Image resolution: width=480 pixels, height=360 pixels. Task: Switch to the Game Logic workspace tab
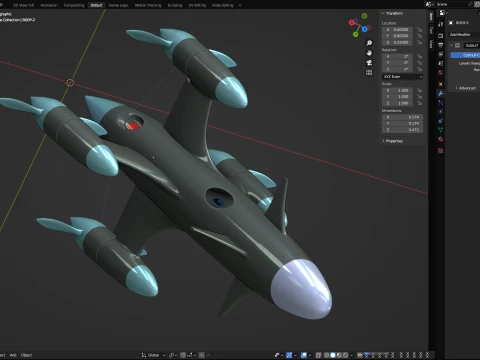(118, 5)
